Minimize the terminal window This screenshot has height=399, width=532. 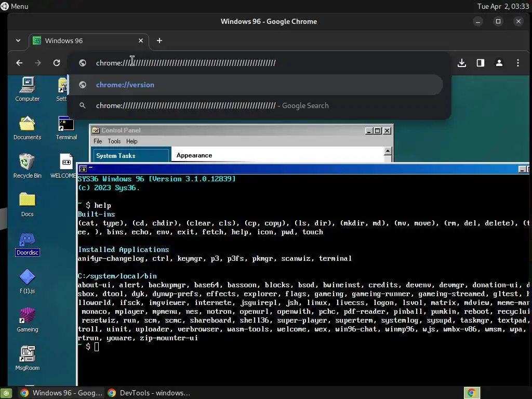pos(522,169)
